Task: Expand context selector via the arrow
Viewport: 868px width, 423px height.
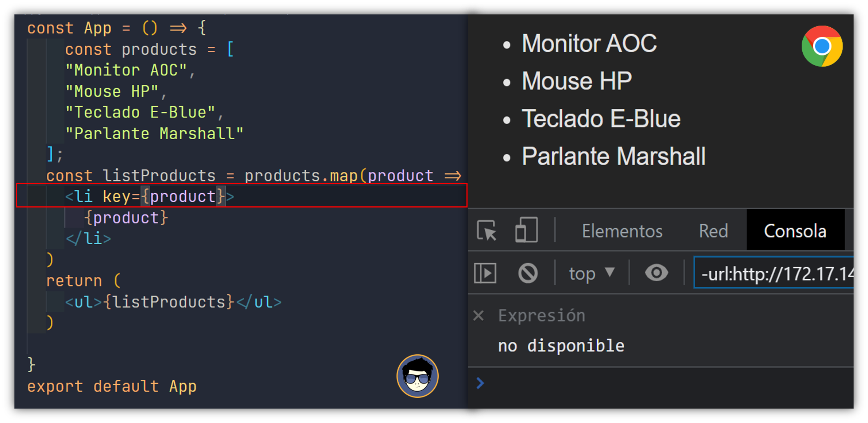Action: [610, 272]
